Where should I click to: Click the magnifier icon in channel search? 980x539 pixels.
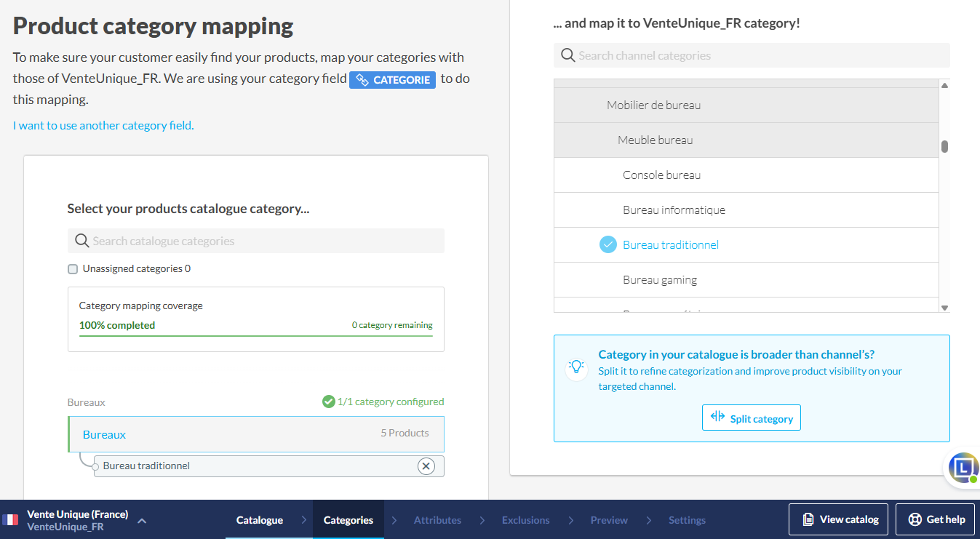[x=568, y=55]
